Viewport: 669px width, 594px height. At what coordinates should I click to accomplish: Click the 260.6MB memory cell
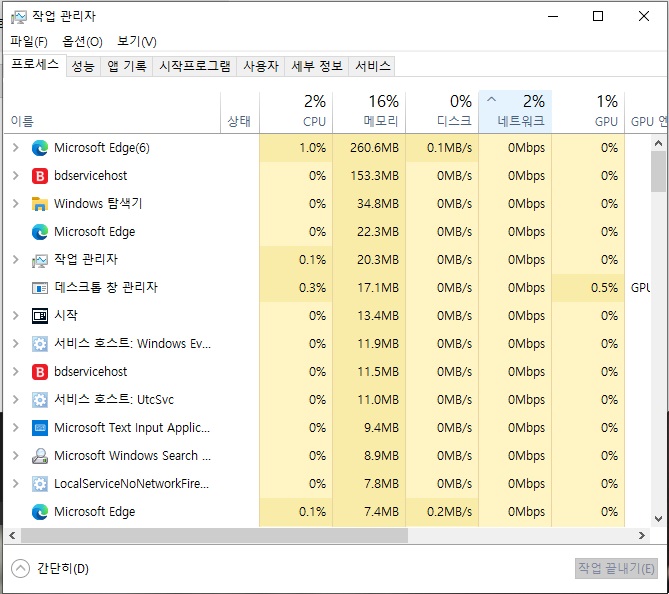pyautogui.click(x=369, y=148)
